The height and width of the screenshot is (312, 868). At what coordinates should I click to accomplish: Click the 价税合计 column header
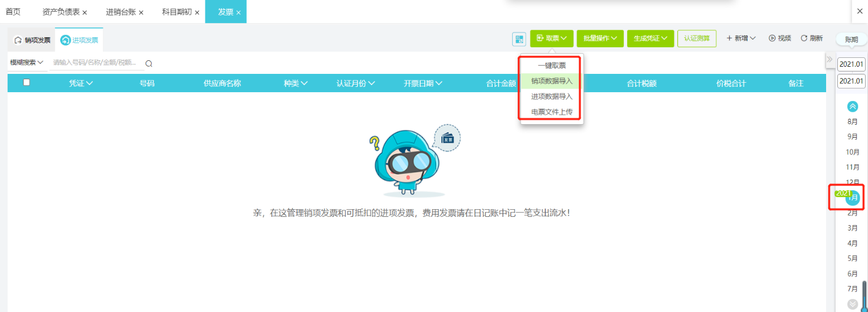click(x=731, y=83)
